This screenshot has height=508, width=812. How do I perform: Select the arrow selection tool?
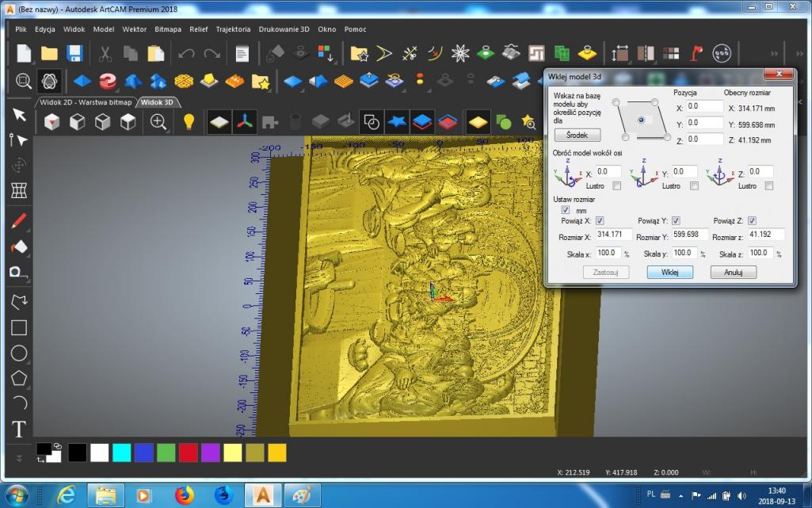19,114
